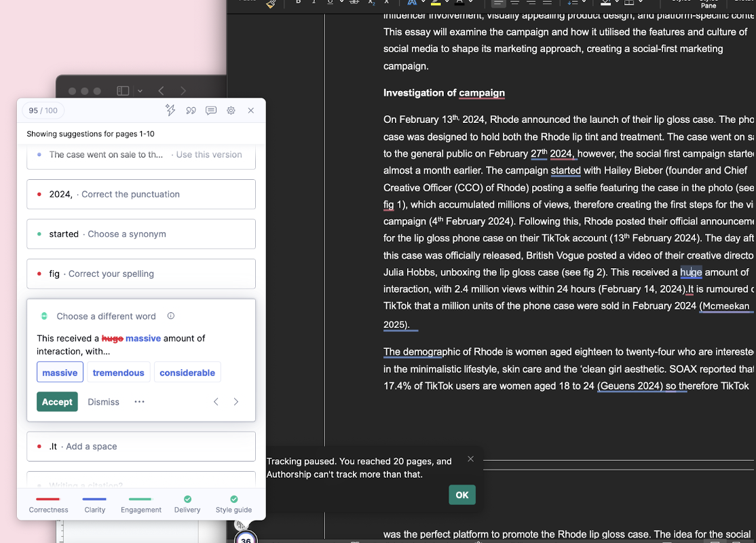Expand the 'fig · Correct your spelling' suggestion
The width and height of the screenshot is (756, 543).
point(141,274)
